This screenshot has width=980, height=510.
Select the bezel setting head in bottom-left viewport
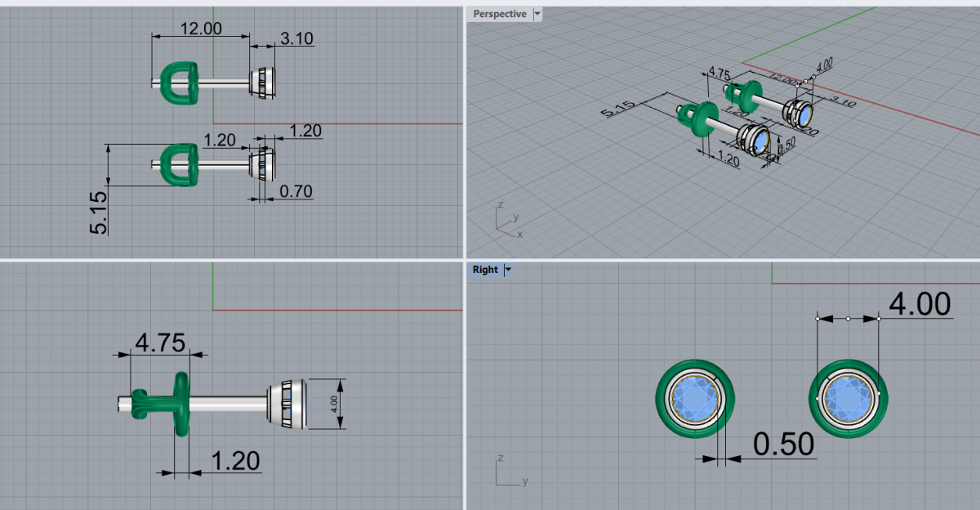pyautogui.click(x=288, y=403)
